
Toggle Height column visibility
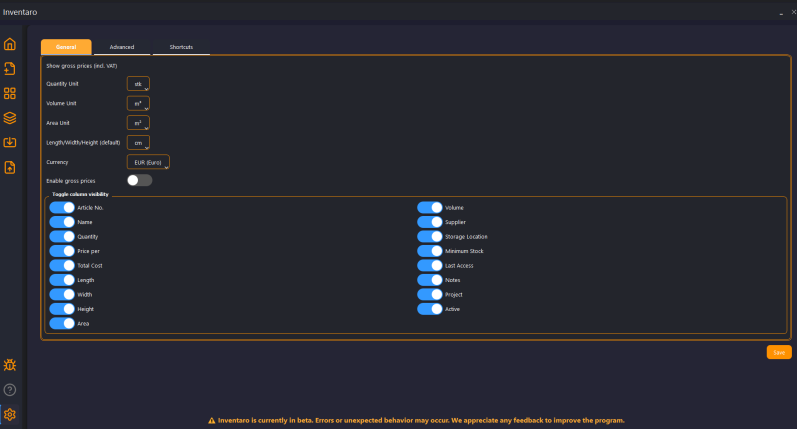[62, 309]
